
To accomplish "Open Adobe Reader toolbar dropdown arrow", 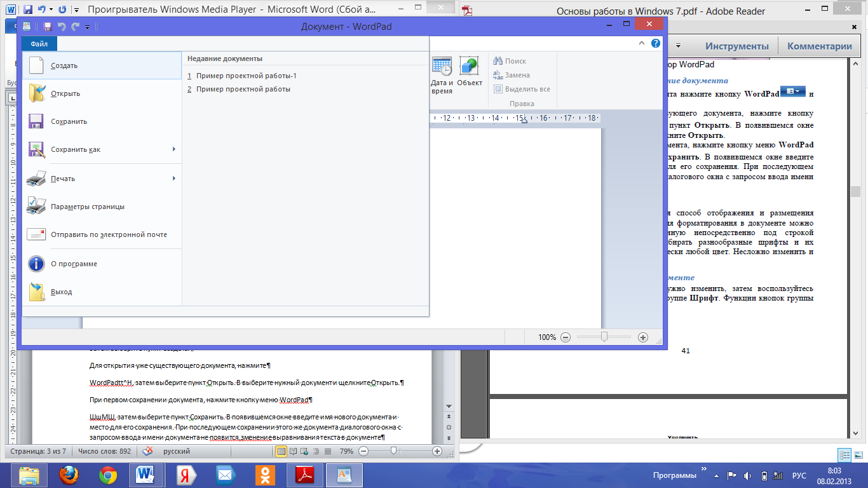I will point(678,46).
